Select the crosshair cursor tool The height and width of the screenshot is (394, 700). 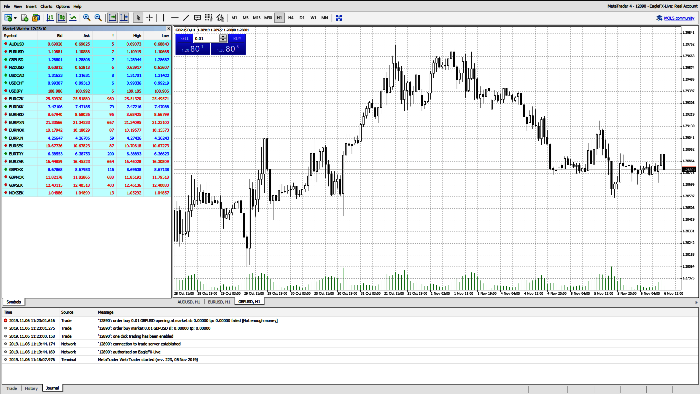(x=150, y=17)
